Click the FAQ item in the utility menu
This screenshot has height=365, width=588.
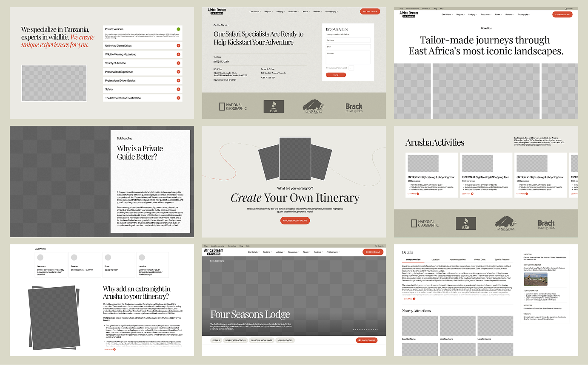pyautogui.click(x=442, y=8)
